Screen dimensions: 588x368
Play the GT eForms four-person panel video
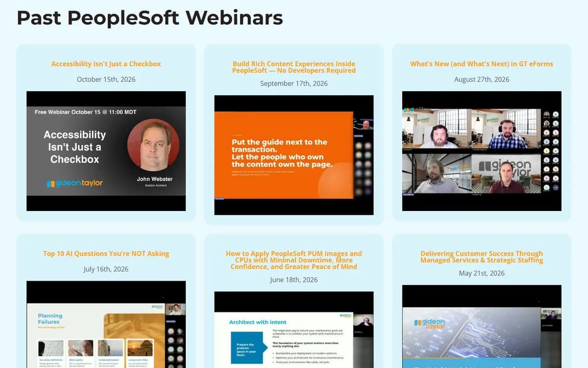coord(482,151)
